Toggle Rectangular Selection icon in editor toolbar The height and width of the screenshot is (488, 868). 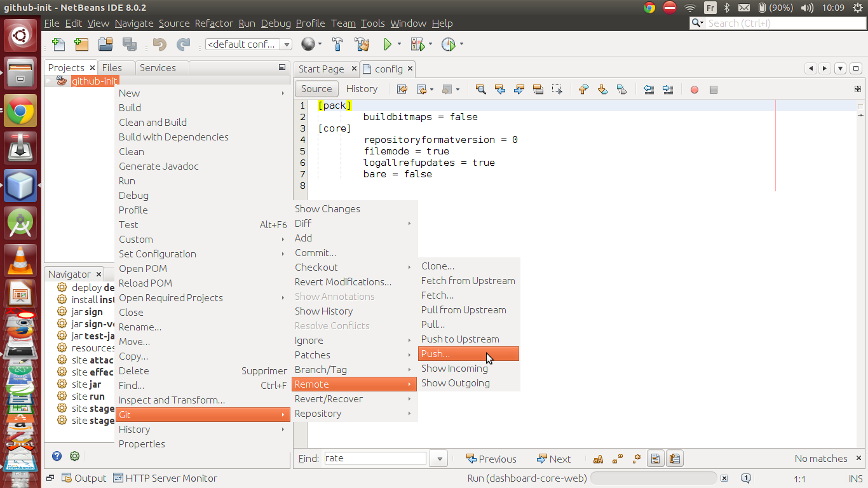[x=557, y=90]
